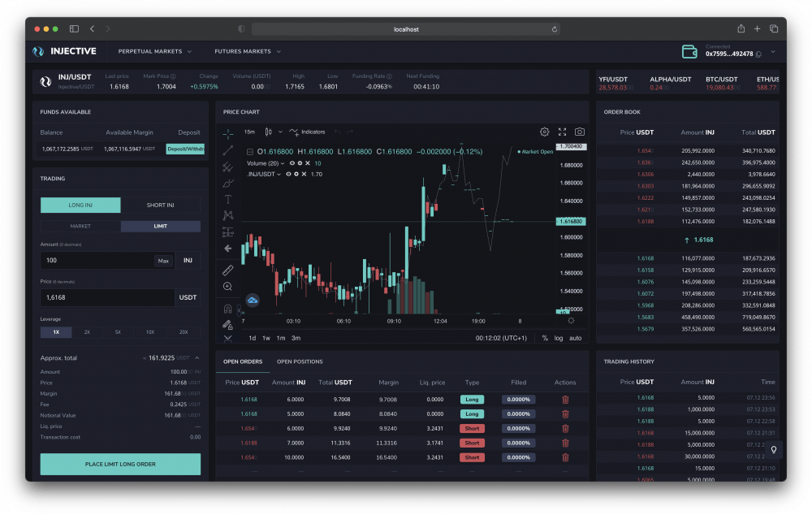
Task: Switch order type to LIMIT
Action: [x=161, y=227]
